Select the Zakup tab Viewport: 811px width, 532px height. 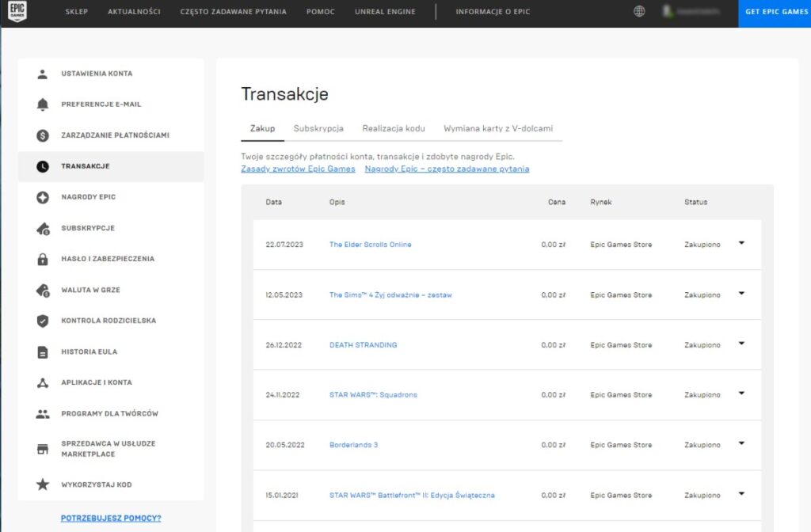click(262, 128)
